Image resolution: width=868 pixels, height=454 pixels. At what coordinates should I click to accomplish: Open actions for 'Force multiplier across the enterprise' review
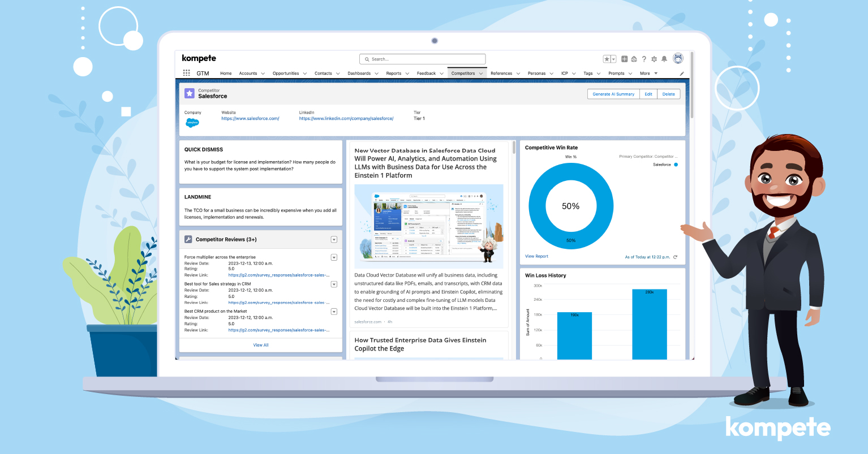[x=334, y=258]
